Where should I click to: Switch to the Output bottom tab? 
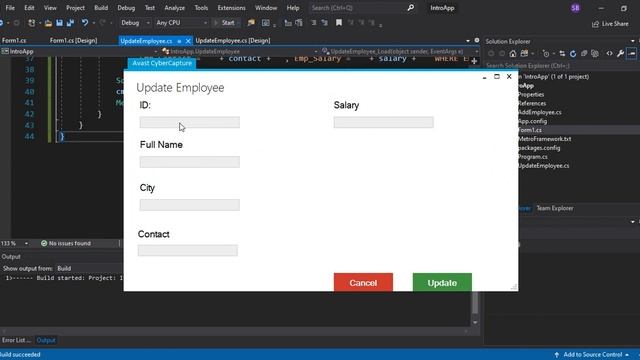click(46, 340)
